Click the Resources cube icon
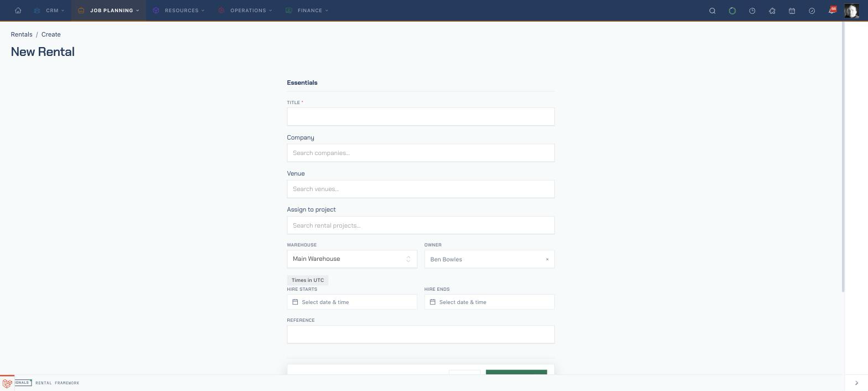 coord(156,11)
